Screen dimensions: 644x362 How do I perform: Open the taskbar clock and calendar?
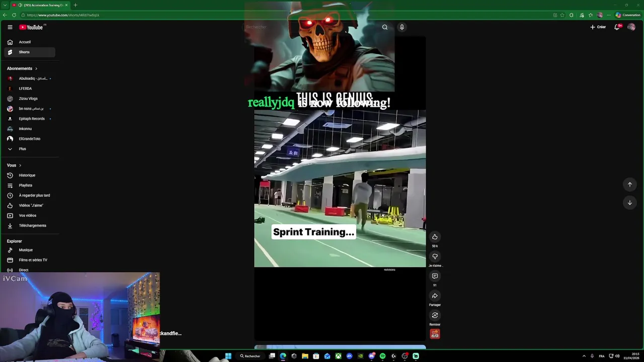coord(631,356)
